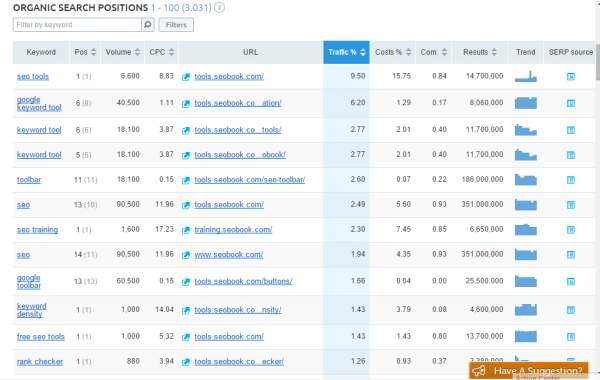Open external link icon for google toolbar row
600x380 pixels.
click(186, 282)
